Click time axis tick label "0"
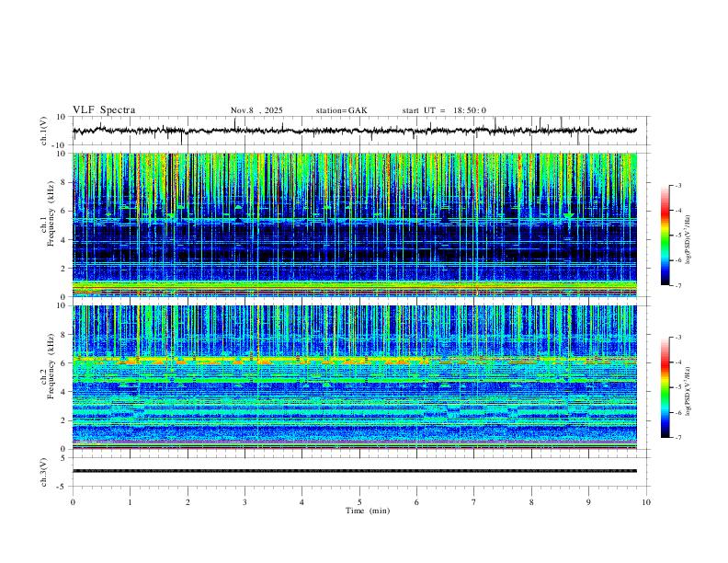The width and height of the screenshot is (728, 563). click(x=73, y=502)
